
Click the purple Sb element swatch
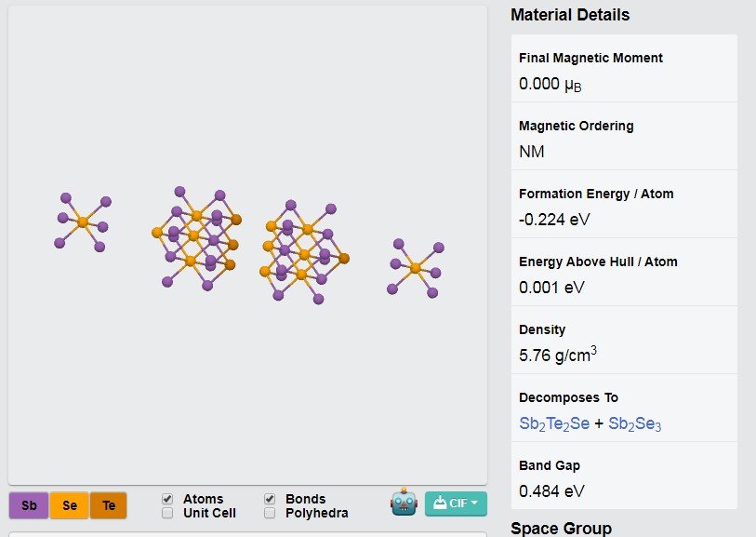pos(29,505)
